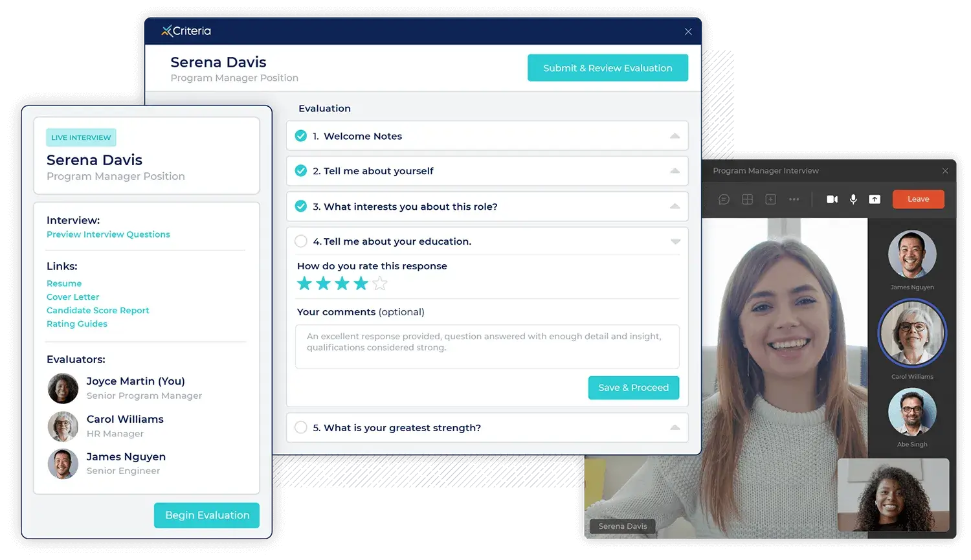Click 'Senior Engineer' text
Image resolution: width=971 pixels, height=560 pixels.
[x=123, y=471]
